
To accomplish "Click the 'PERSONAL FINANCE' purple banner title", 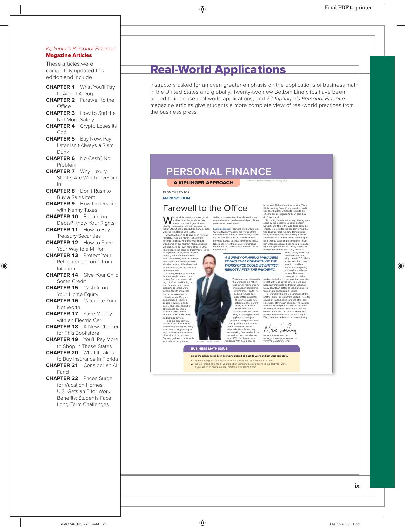I will tap(219, 171).
